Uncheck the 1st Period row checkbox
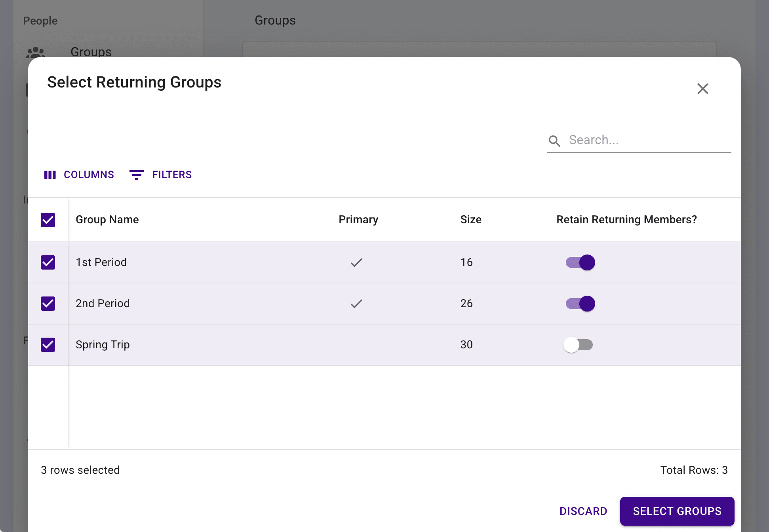Screen dimensions: 769x532 pos(48,262)
